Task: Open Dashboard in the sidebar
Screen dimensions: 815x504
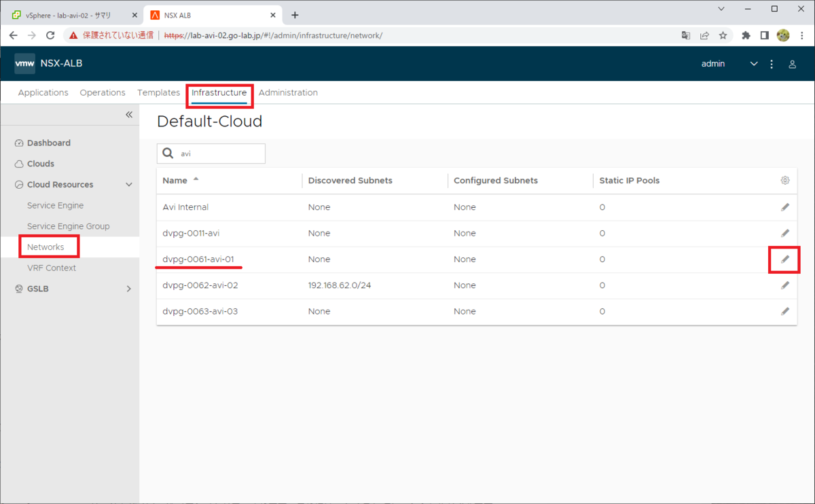Action: [x=49, y=143]
